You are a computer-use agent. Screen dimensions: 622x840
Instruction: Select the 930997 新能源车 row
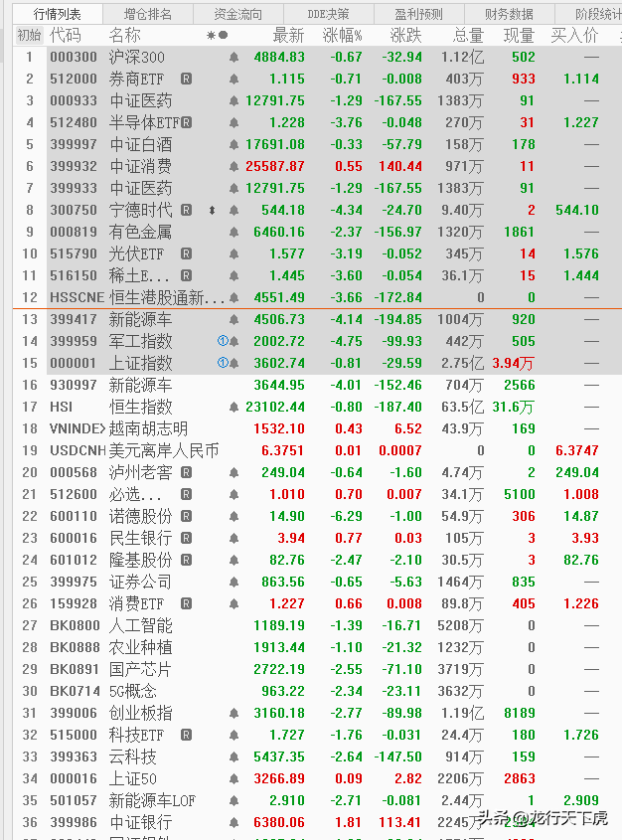tap(317, 385)
